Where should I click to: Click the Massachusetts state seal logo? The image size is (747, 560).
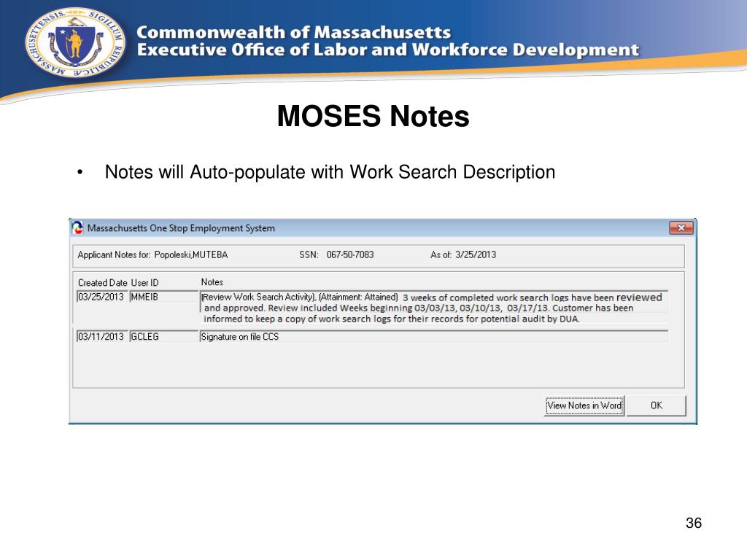coord(75,42)
